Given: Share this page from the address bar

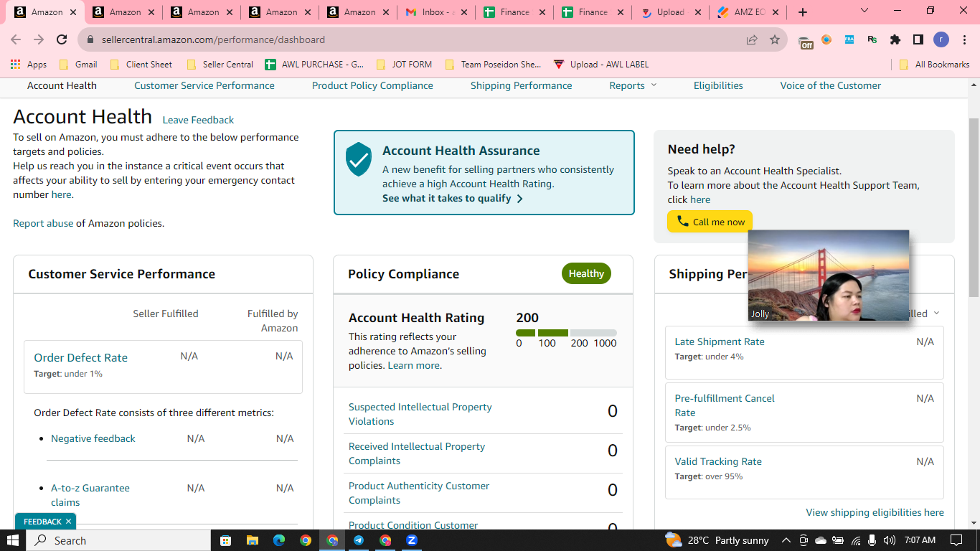Looking at the screenshot, I should 752,39.
